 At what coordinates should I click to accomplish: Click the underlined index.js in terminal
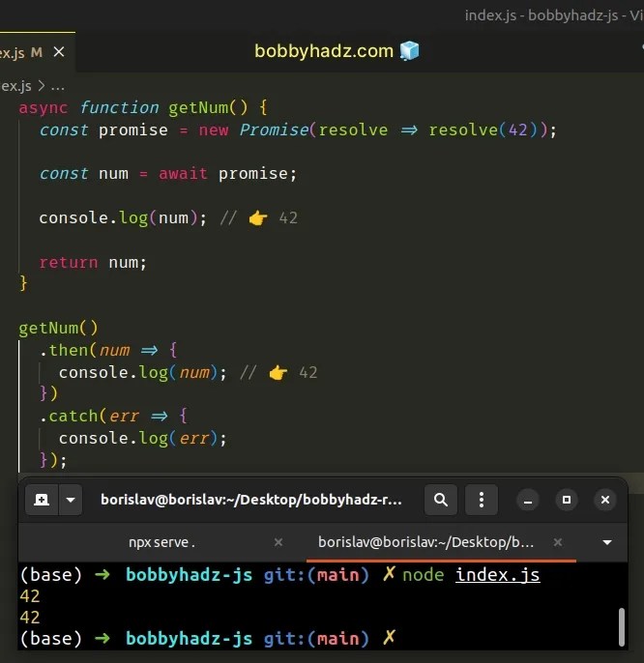click(498, 575)
